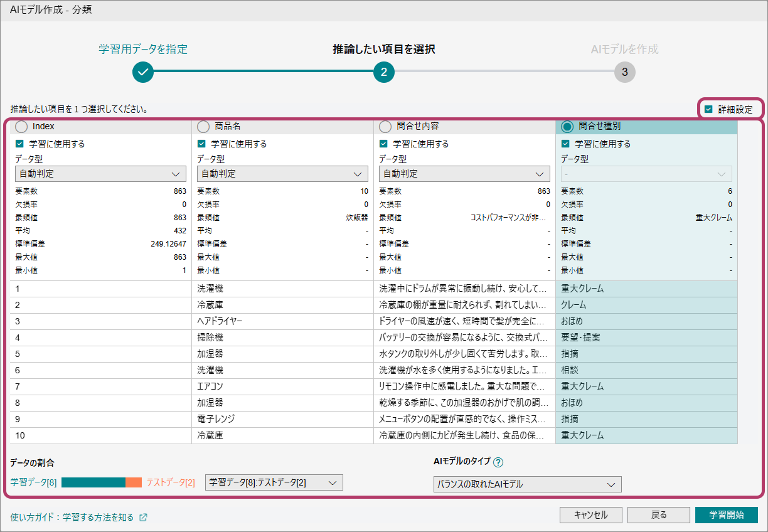The image size is (768, 532).
Task: Click the Index cell showing 6
Action: (x=100, y=370)
